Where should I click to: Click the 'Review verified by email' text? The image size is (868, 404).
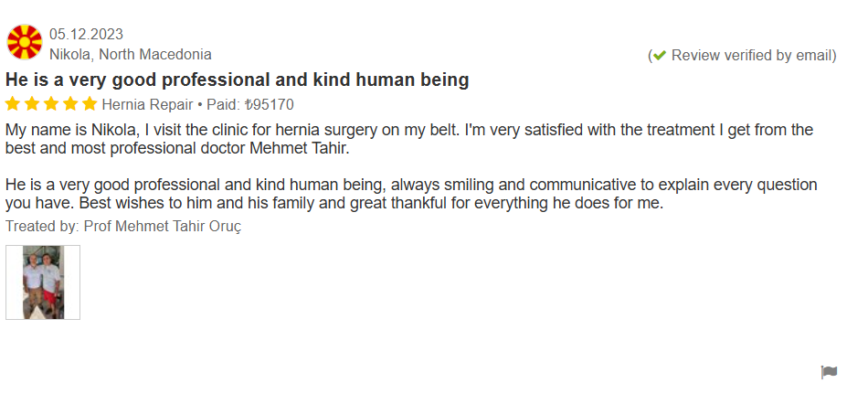click(752, 55)
